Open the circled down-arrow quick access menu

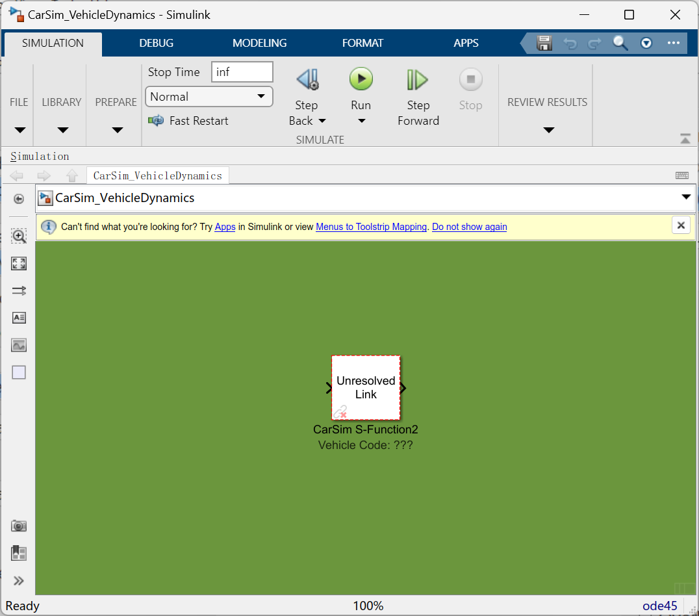click(x=646, y=44)
